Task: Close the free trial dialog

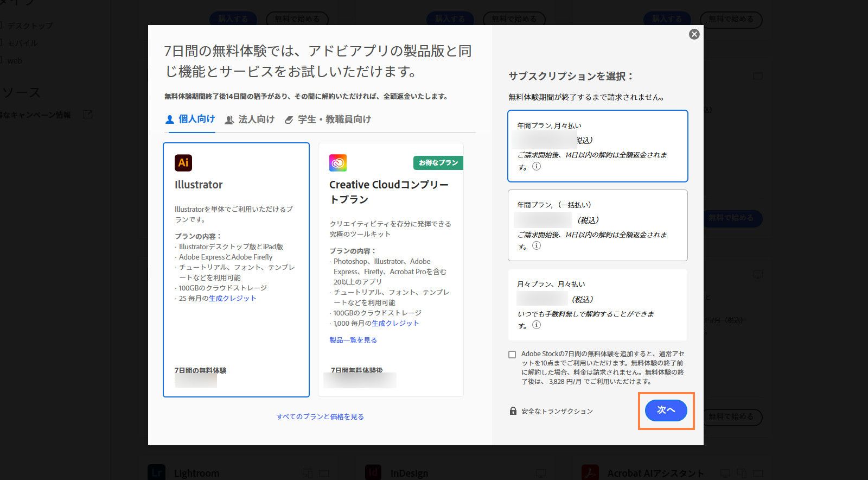Action: pos(694,34)
